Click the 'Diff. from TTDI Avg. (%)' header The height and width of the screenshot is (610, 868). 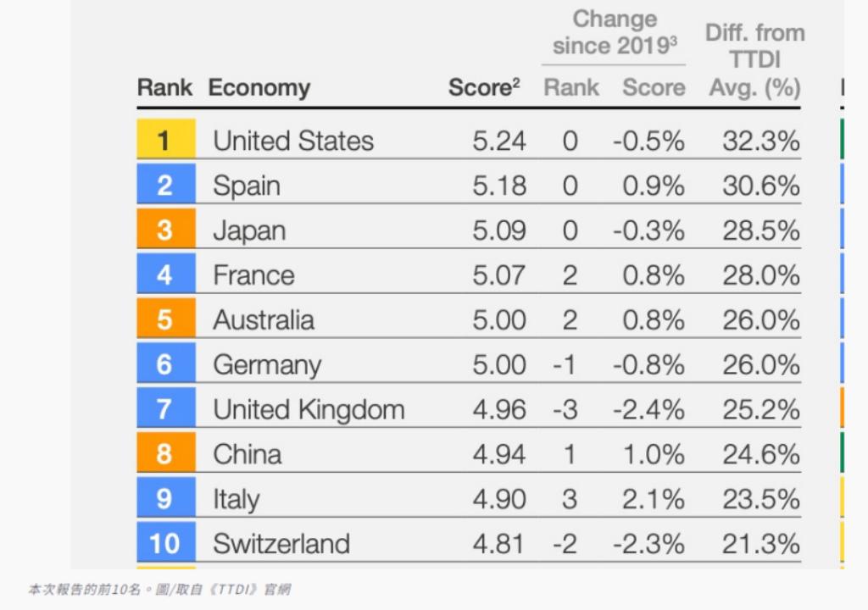pos(754,59)
